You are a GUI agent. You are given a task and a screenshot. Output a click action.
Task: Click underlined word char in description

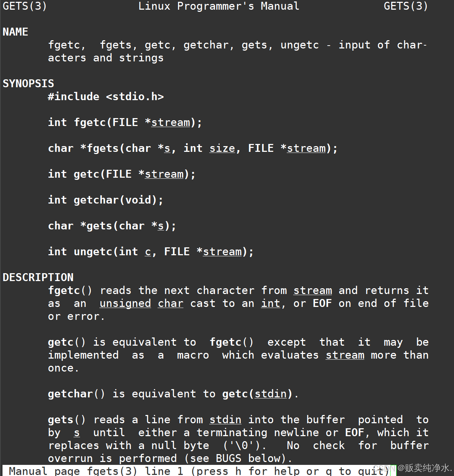pos(170,304)
